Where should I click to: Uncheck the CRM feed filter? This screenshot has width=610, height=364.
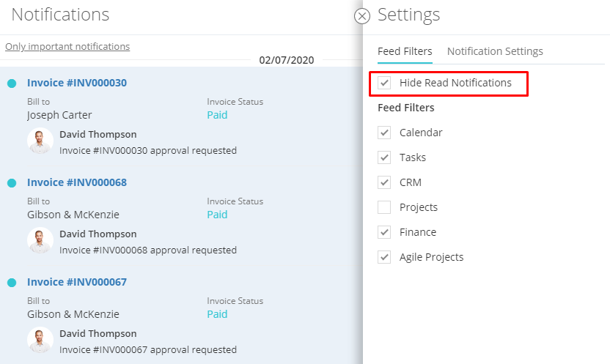point(384,182)
